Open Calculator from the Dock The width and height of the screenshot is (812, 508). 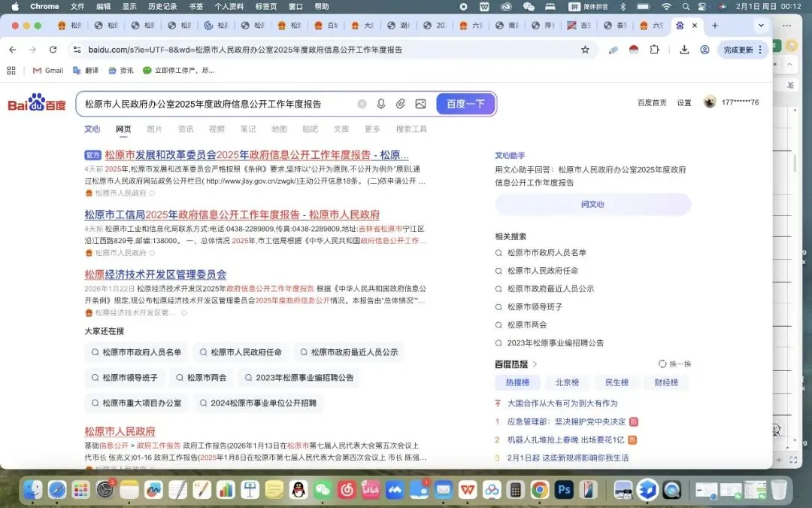pyautogui.click(x=515, y=489)
